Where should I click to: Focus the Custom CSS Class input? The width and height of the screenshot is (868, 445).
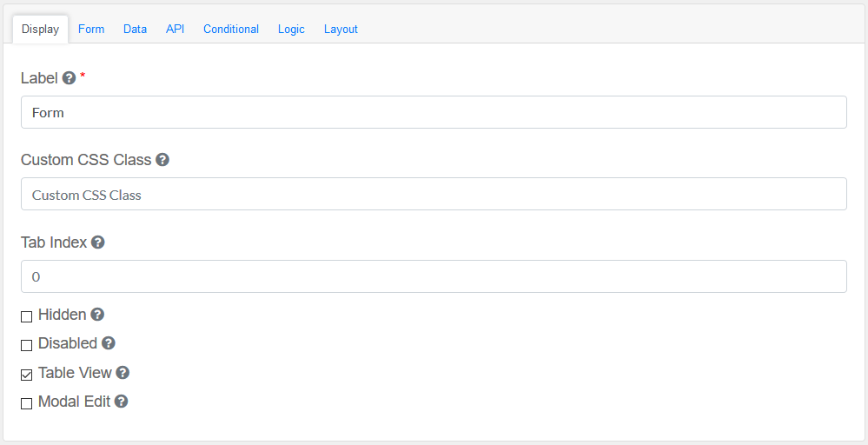click(x=434, y=195)
